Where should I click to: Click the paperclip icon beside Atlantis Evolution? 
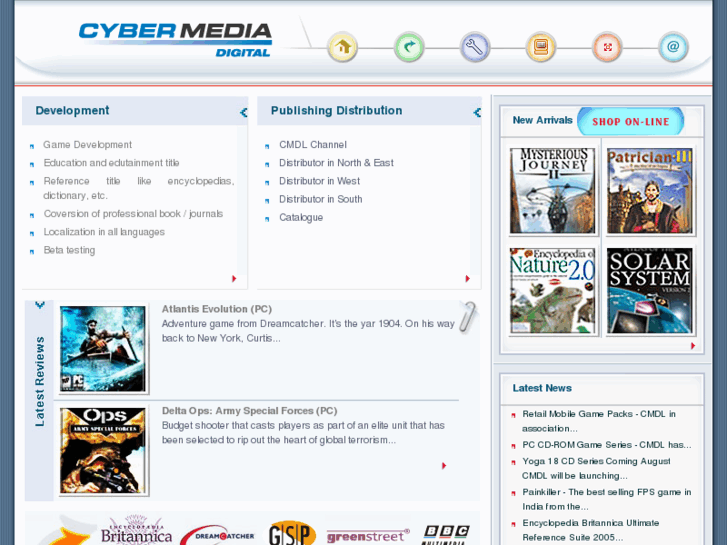[x=468, y=317]
